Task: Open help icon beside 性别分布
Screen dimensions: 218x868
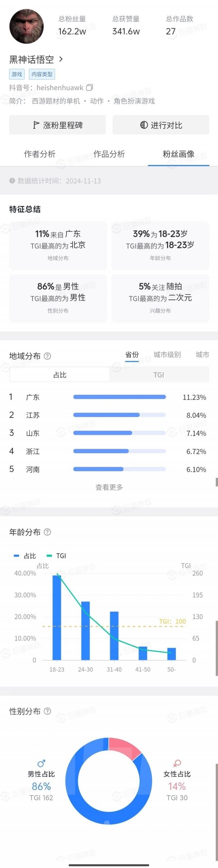Action: pos(48,711)
